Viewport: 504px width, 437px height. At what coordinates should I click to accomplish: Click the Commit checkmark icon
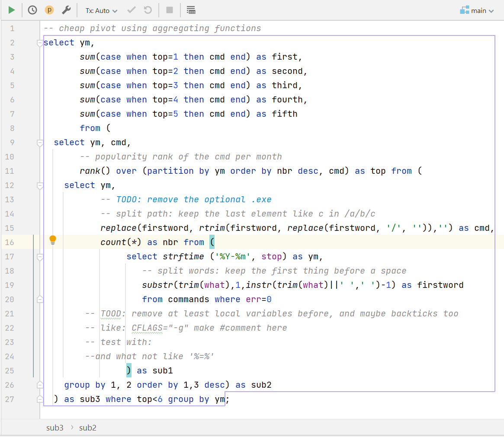point(132,10)
